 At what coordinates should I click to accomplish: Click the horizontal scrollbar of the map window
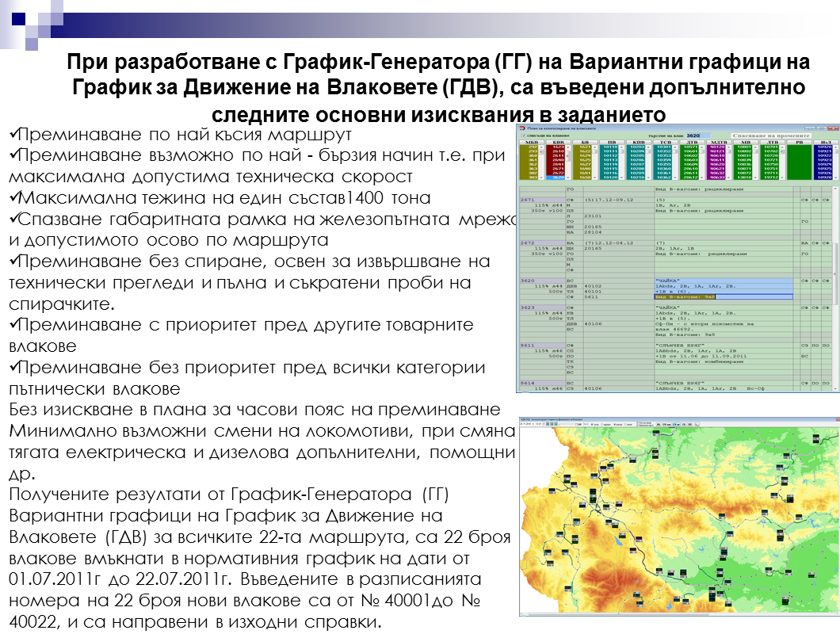pos(679,614)
